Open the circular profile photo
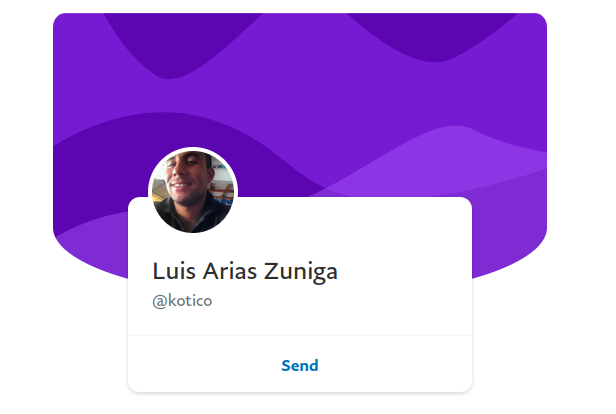This screenshot has height=414, width=616. (x=193, y=192)
